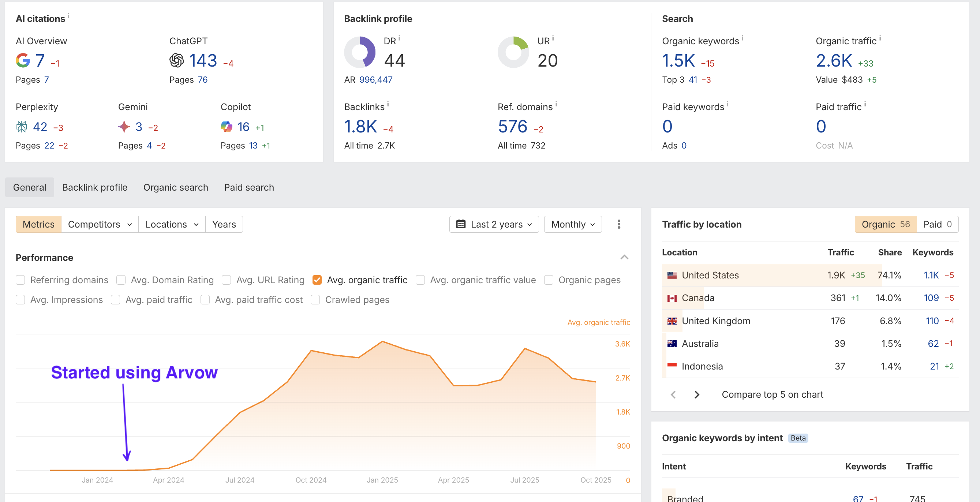Click the Google AI Overview icon
Viewport: 980px width, 502px height.
click(x=23, y=60)
